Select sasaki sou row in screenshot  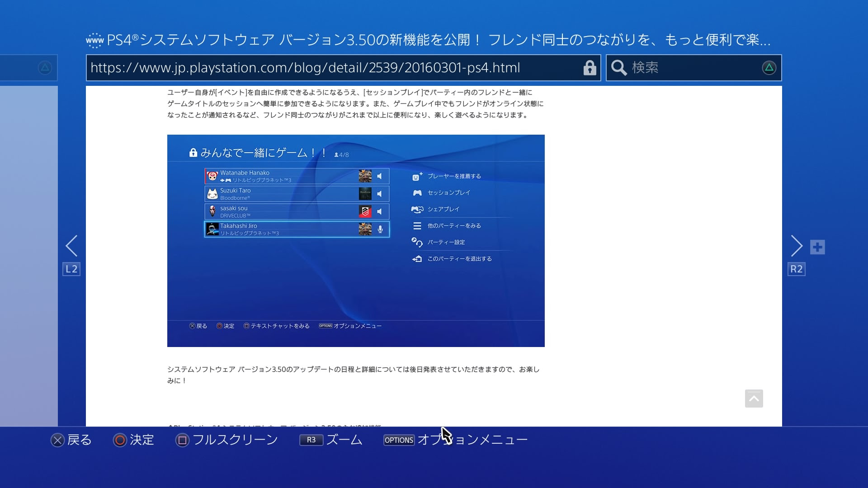click(297, 211)
